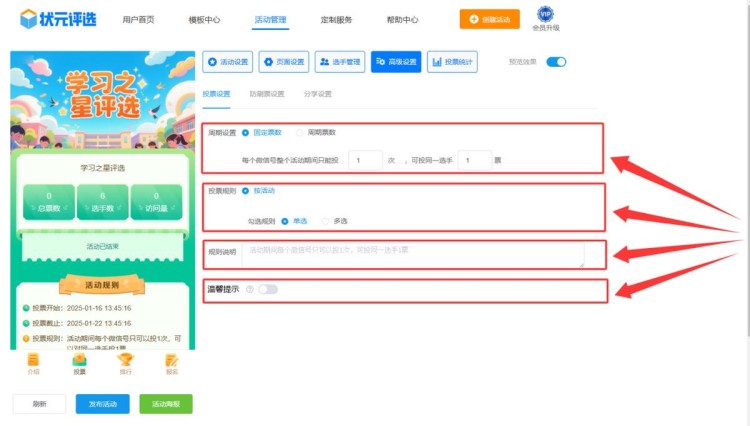The image size is (750, 426).
Task: Toggle the 预览效果 switch off
Action: (x=556, y=62)
